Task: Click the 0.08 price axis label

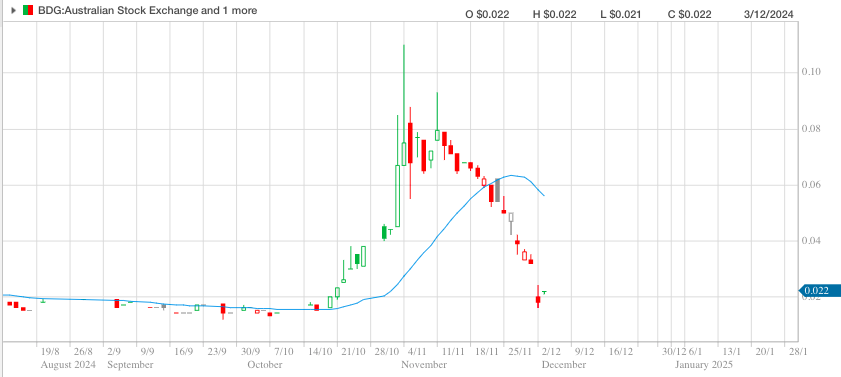Action: coord(812,129)
